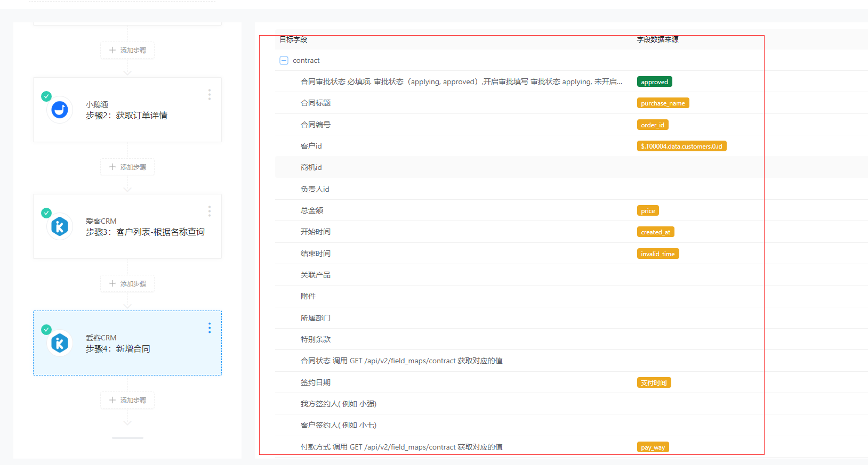Select step 3 客户列表-根据名称查询 card
Viewport: 868px width, 465px height.
[127, 226]
